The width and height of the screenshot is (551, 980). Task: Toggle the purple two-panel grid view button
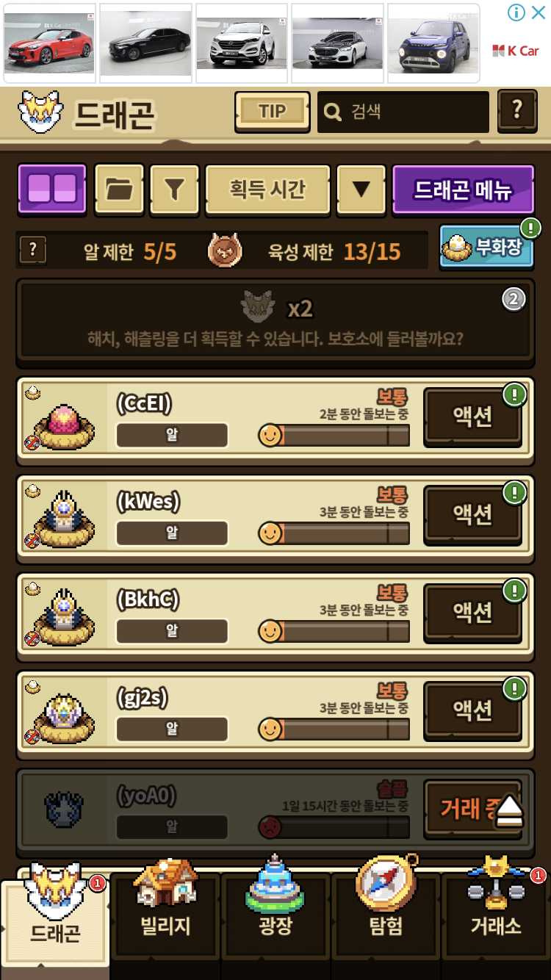coord(51,189)
